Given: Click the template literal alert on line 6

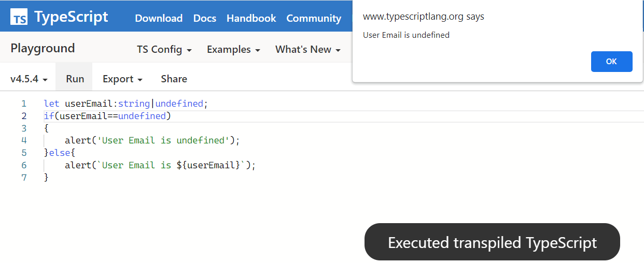Looking at the screenshot, I should point(160,165).
